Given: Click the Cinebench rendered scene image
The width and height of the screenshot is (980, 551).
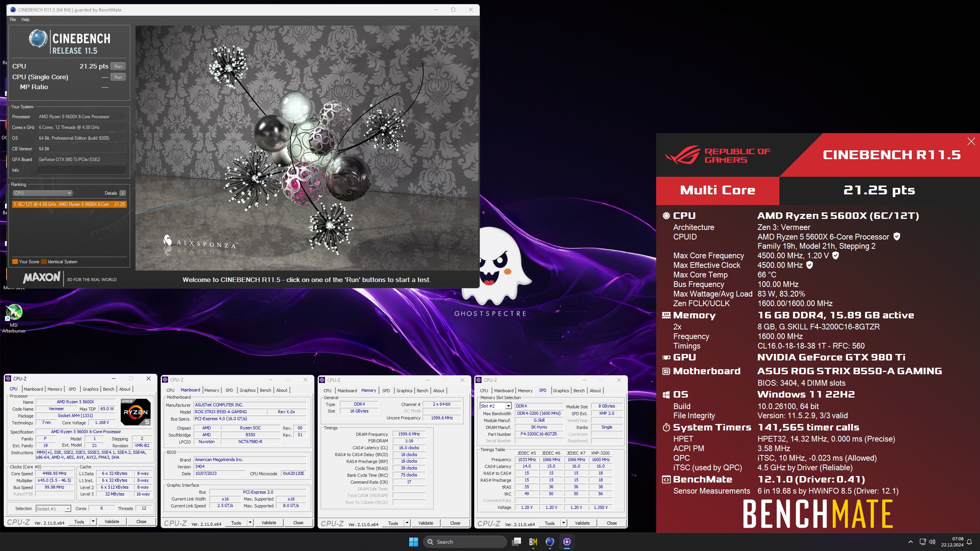Looking at the screenshot, I should point(307,148).
